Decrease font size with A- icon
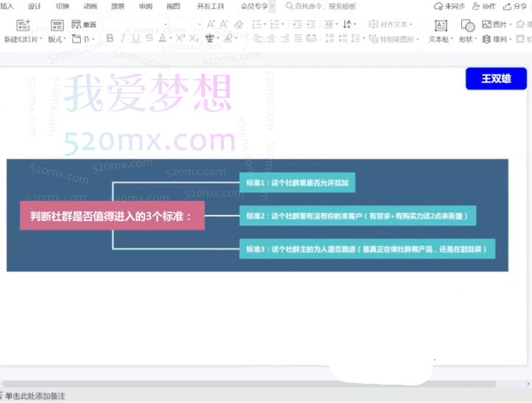The height and width of the screenshot is (403, 532). coord(223,24)
